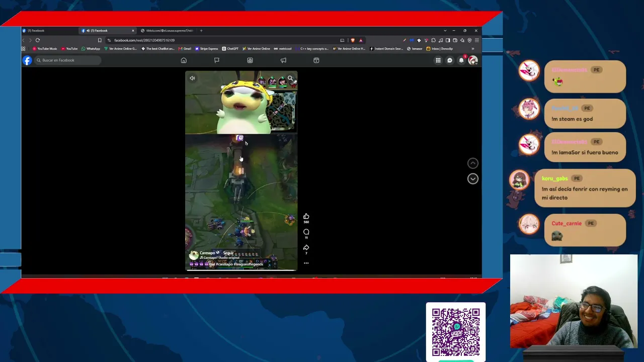Open the Brave Shields lion icon
This screenshot has height=362, width=644.
click(353, 40)
